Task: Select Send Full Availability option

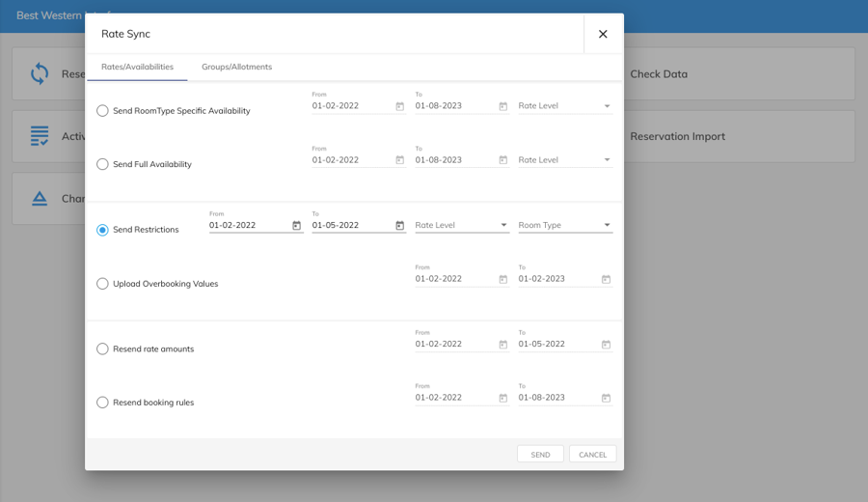Action: pyautogui.click(x=102, y=164)
